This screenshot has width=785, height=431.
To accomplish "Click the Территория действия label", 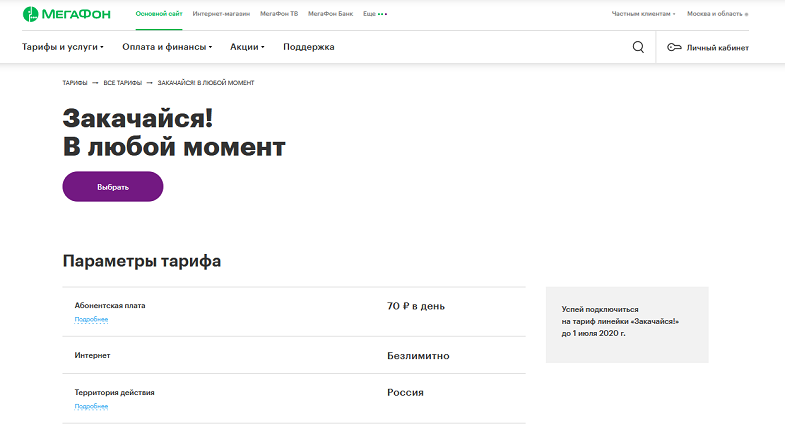I will coord(114,392).
